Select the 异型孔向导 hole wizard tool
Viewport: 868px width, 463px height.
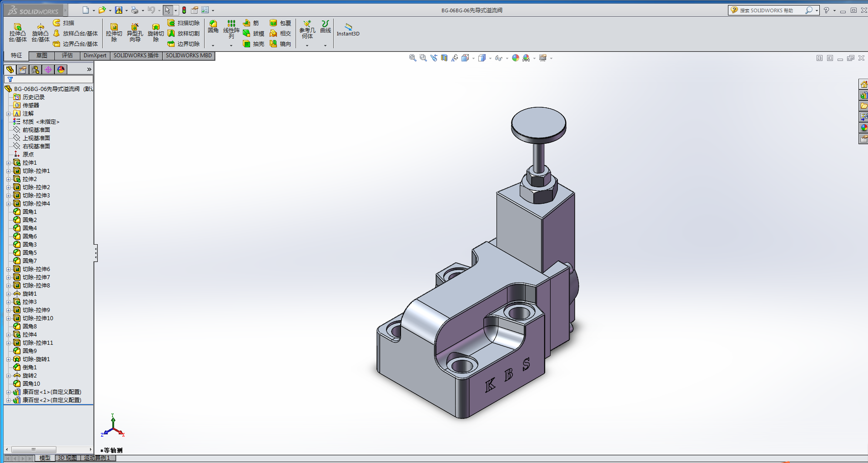(135, 33)
